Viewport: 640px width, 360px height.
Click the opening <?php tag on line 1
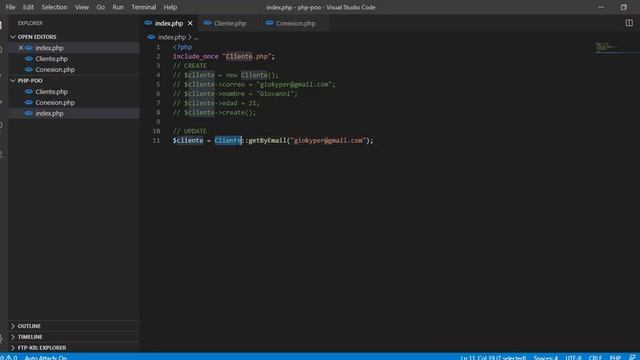[x=182, y=47]
